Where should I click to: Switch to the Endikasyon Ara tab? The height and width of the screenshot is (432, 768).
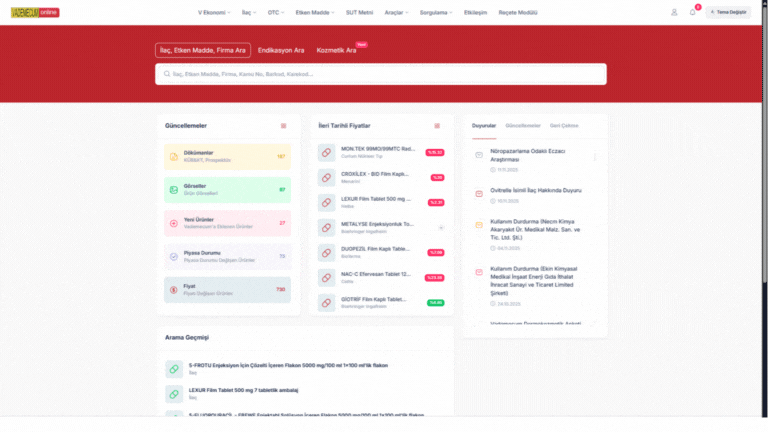point(281,50)
